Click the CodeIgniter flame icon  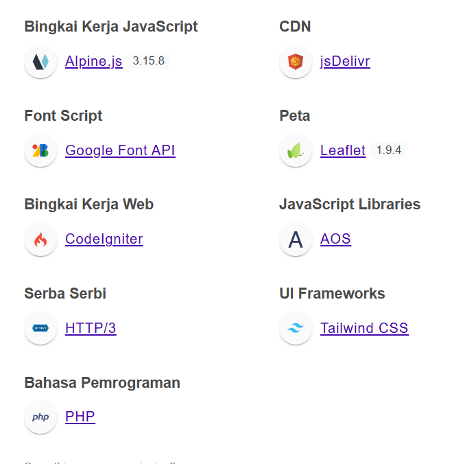pos(40,240)
